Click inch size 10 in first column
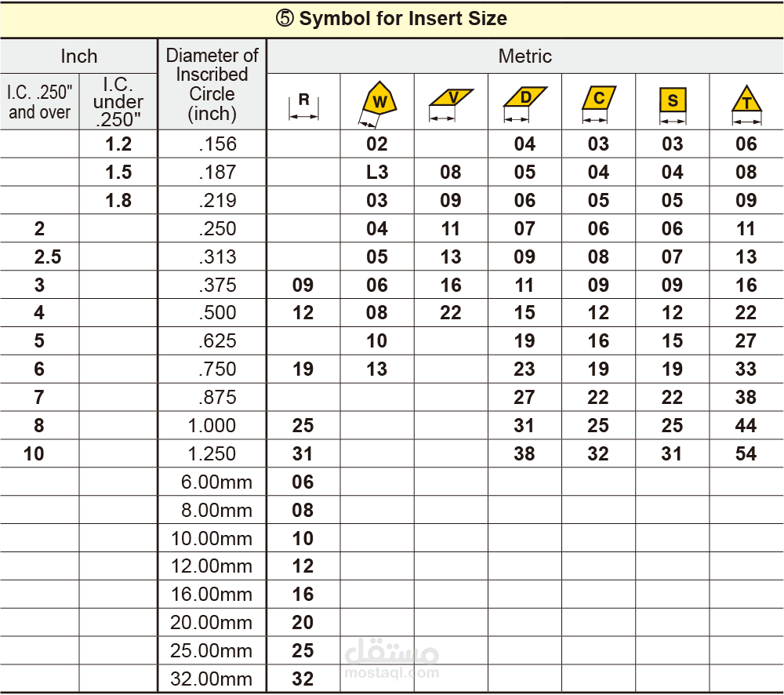This screenshot has height=695, width=784. pyautogui.click(x=34, y=454)
